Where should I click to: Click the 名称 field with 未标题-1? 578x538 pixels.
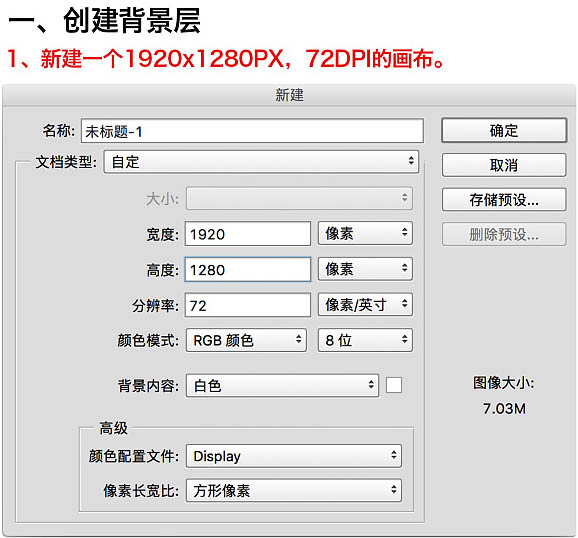pyautogui.click(x=252, y=131)
